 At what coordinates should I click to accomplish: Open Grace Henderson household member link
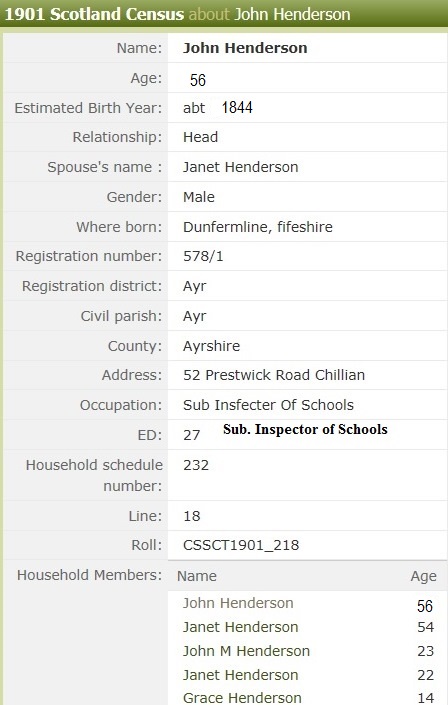tap(242, 697)
